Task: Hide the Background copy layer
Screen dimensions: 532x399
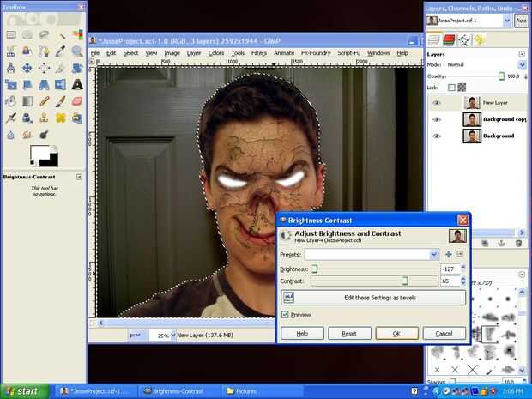Action: [437, 119]
